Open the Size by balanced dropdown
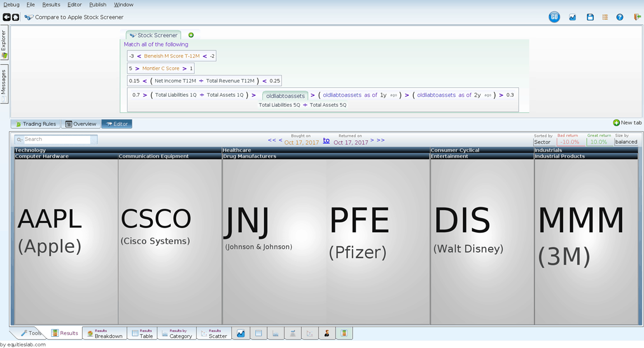Image resolution: width=644 pixels, height=348 pixels. 626,142
